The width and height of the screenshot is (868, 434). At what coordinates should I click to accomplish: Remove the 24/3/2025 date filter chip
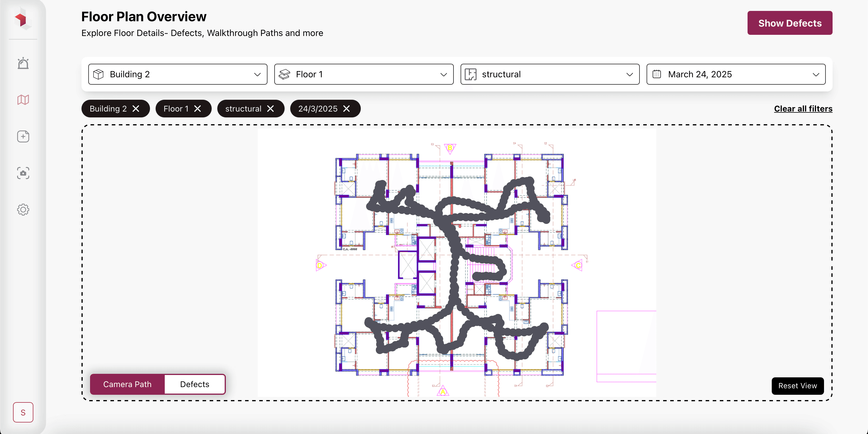coord(346,109)
